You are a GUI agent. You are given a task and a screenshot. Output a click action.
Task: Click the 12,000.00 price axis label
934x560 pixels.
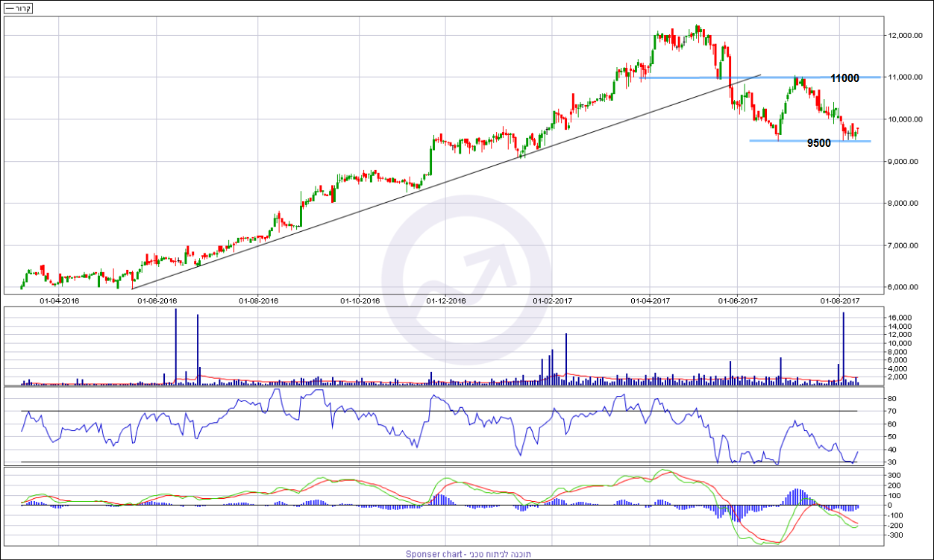pos(904,36)
